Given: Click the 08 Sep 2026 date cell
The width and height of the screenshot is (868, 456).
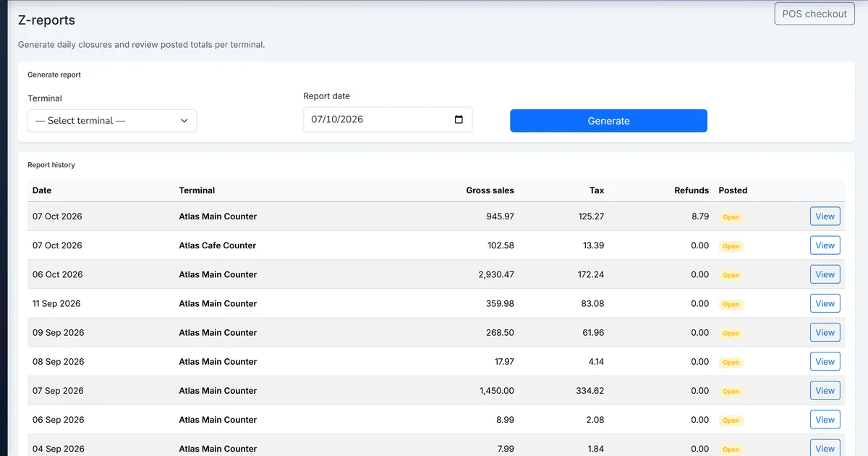Looking at the screenshot, I should (58, 361).
